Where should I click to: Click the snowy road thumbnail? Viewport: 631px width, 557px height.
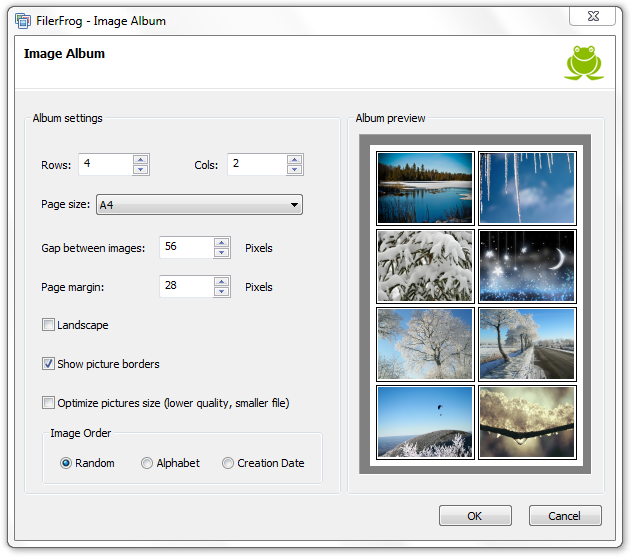point(527,344)
